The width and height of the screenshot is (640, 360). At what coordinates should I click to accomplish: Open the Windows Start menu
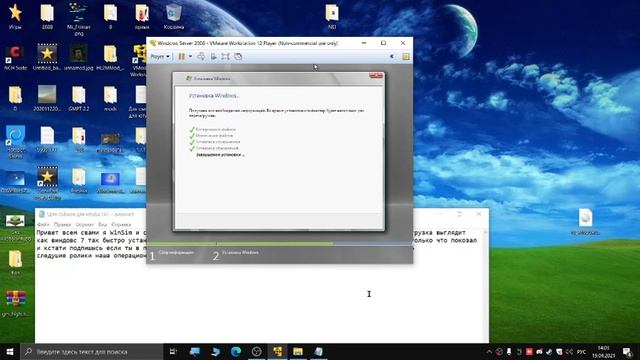tap(10, 351)
